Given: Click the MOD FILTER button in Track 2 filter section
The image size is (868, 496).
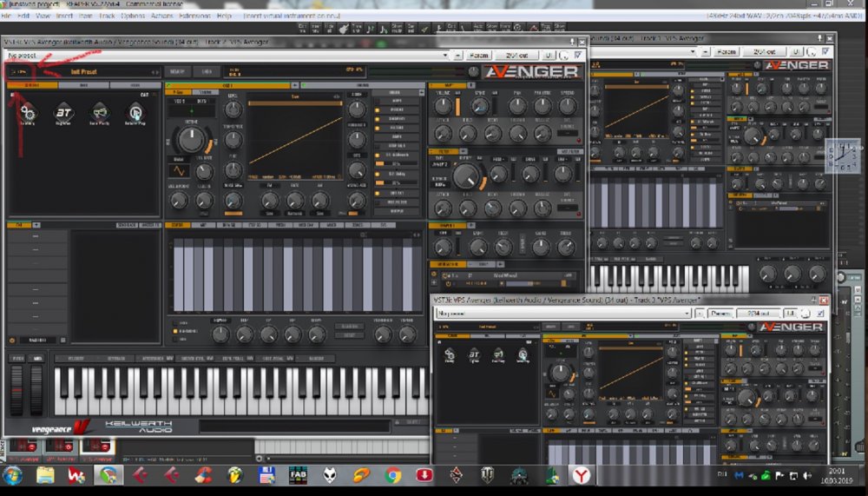Looking at the screenshot, I should [569, 151].
